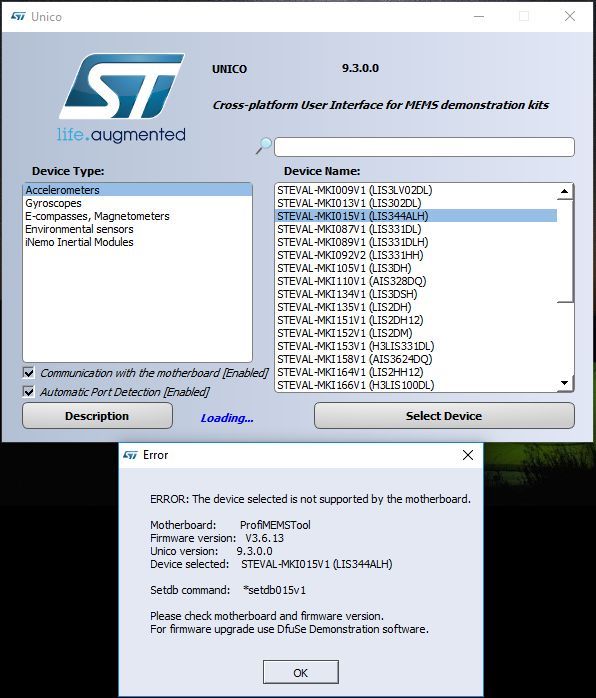Image resolution: width=596 pixels, height=698 pixels.
Task: Select STEVAL-MKI087V1 (LIS331DL) device
Action: [x=416, y=229]
